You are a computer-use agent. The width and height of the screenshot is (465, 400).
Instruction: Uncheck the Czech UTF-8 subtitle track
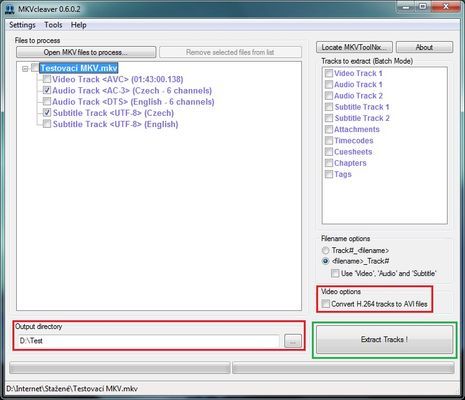click(x=47, y=113)
